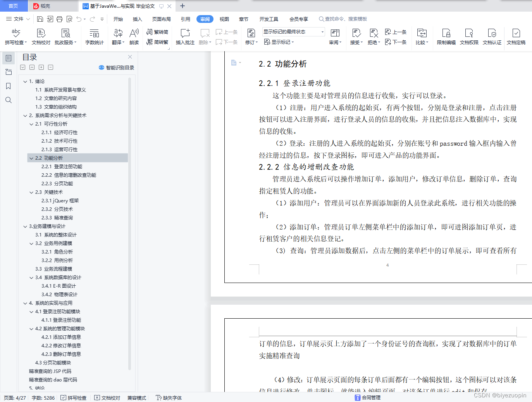Click 合同管理 in the status bar
This screenshot has width=532, height=402.
click(x=368, y=398)
